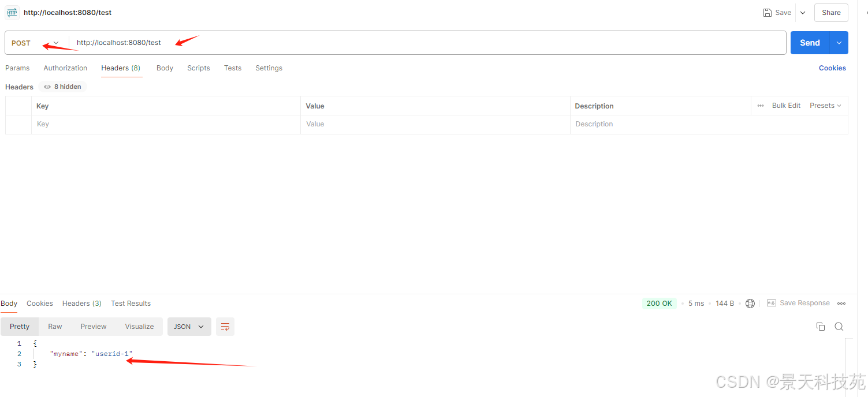This screenshot has width=868, height=397.
Task: View the Test Results tab
Action: click(131, 304)
